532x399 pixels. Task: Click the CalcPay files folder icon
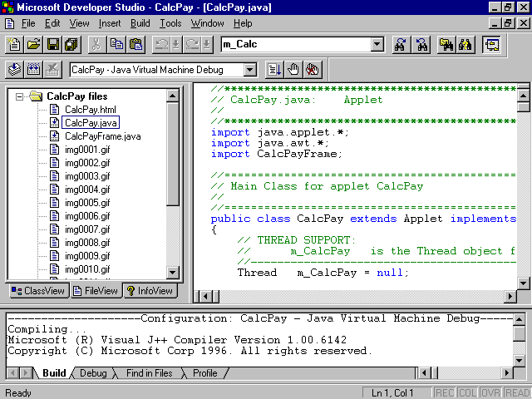tap(36, 96)
